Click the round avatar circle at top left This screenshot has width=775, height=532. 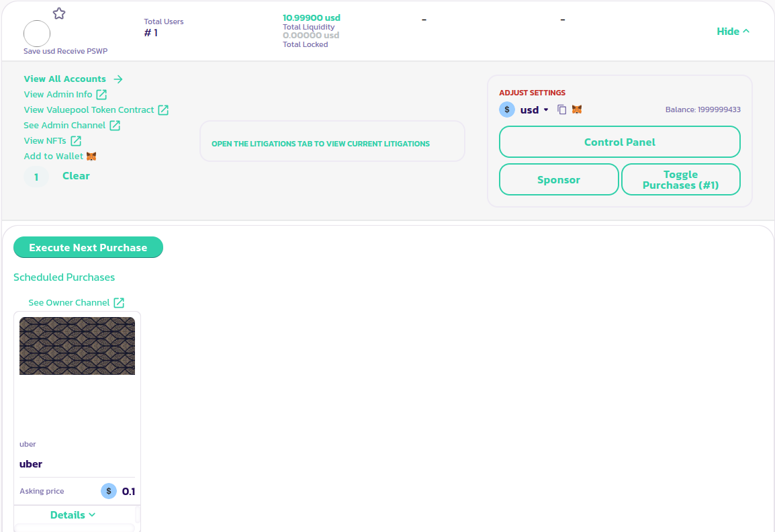(37, 34)
